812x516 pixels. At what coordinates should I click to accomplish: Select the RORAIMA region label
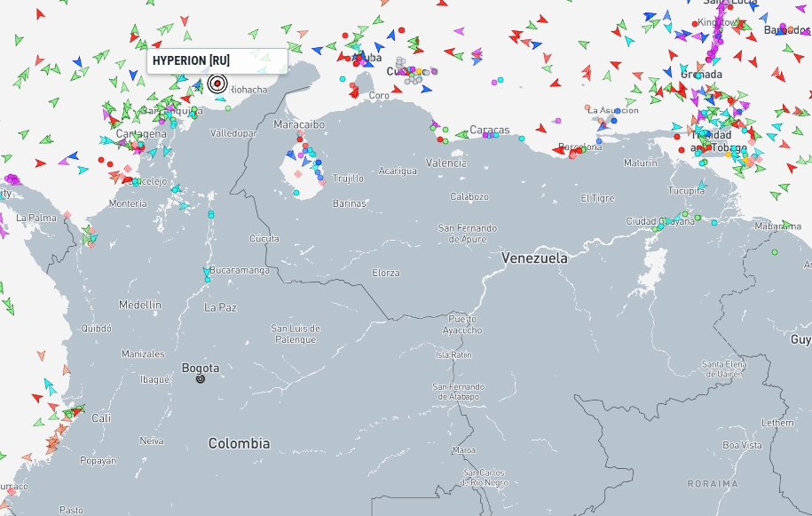[x=713, y=483]
